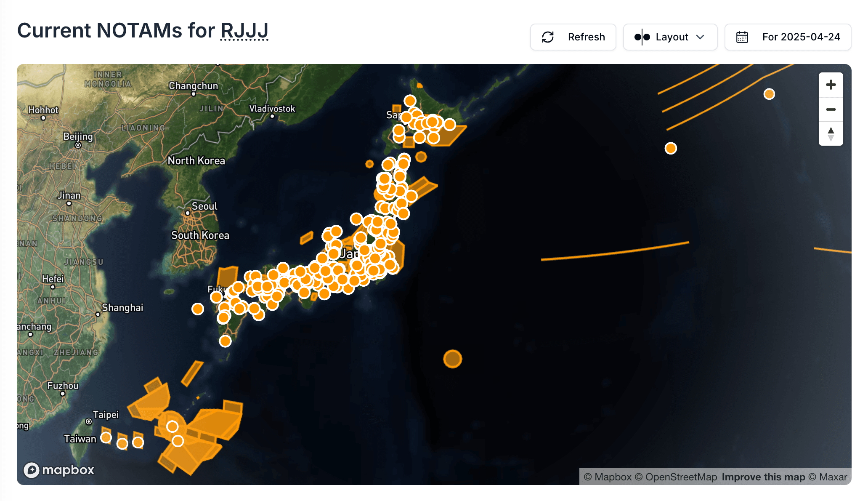The height and width of the screenshot is (501, 868).
Task: Click the circular refresh arrows icon
Action: [x=548, y=37]
